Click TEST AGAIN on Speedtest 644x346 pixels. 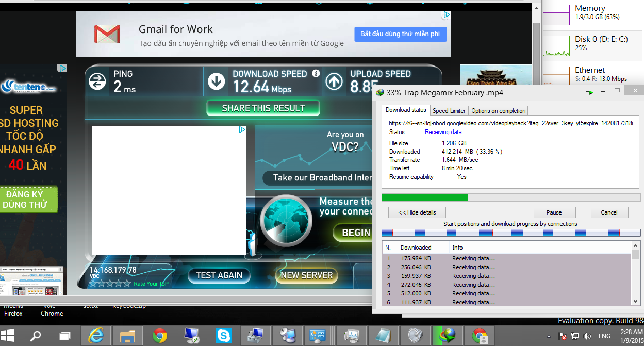pos(219,275)
